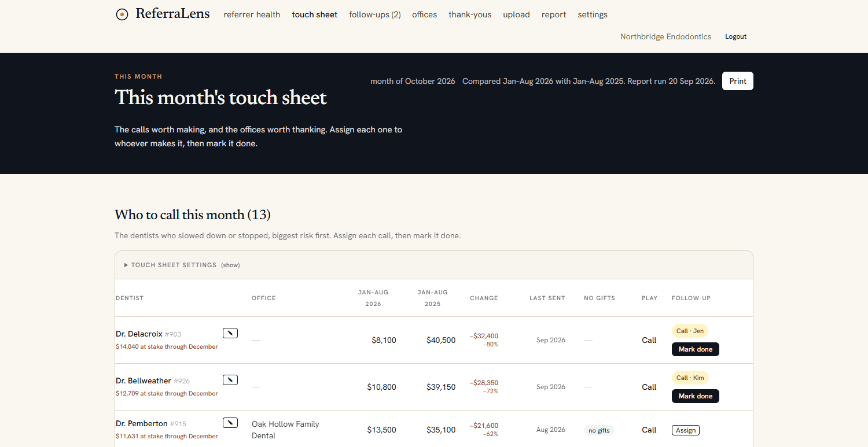The width and height of the screenshot is (868, 447).
Task: Click the Change column header
Action: coord(484,298)
